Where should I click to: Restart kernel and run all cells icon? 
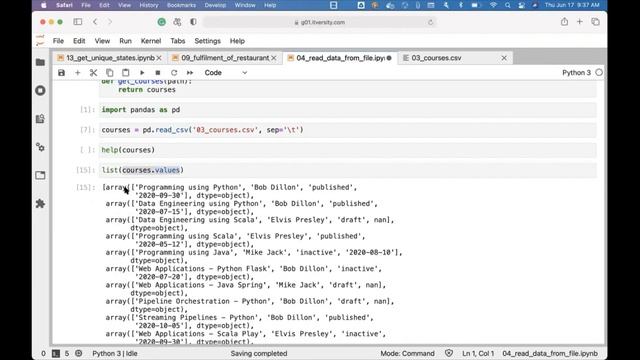(190, 73)
